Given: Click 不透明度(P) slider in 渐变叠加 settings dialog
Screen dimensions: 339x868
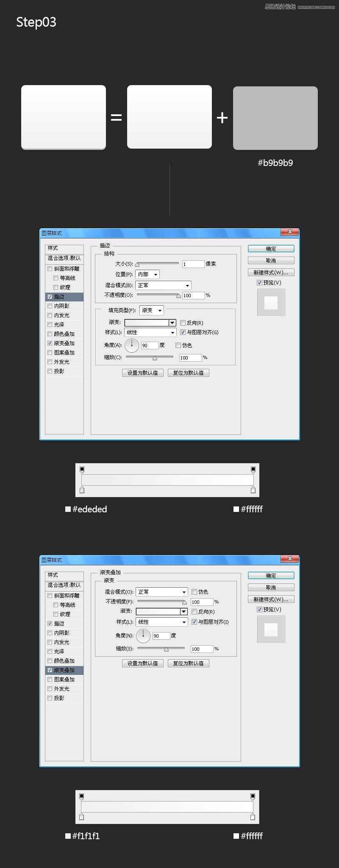Looking at the screenshot, I should (x=162, y=602).
